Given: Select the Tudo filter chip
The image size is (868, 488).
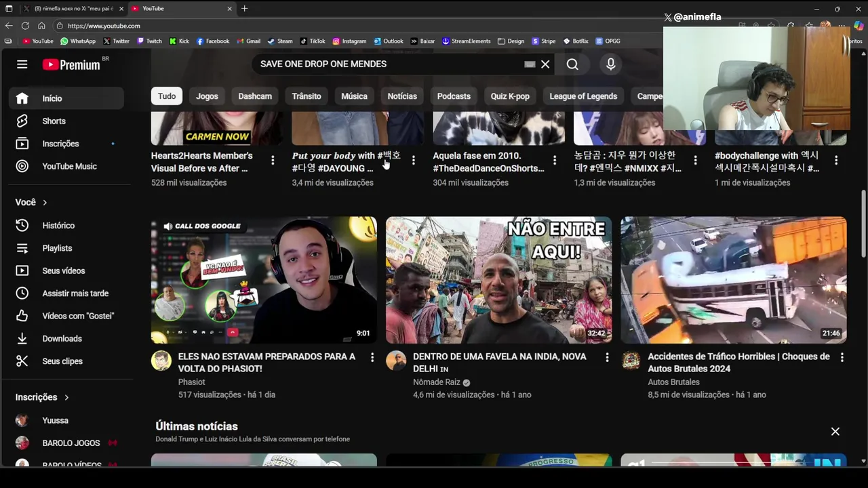Looking at the screenshot, I should pos(167,96).
